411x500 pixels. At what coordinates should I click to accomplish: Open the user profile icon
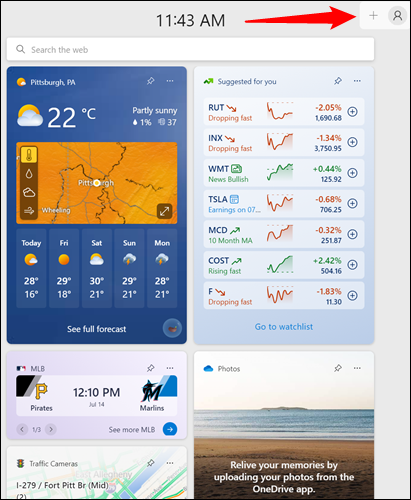coord(397,16)
